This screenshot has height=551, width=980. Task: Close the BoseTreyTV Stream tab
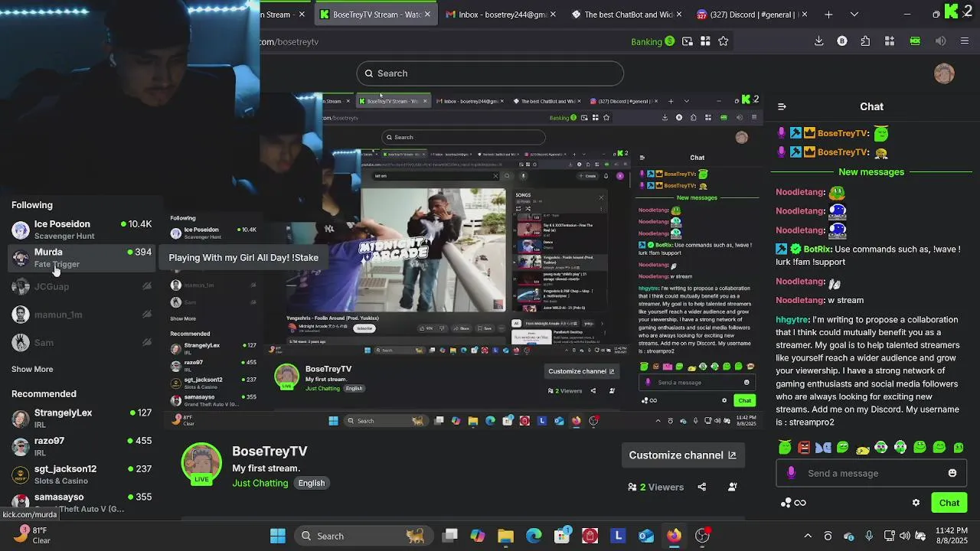click(x=427, y=15)
